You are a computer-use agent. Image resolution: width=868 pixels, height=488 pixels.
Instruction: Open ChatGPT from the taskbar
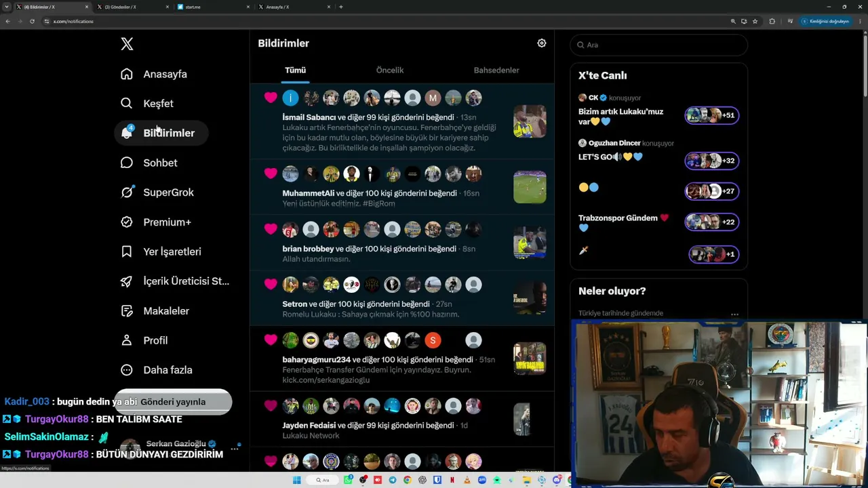pyautogui.click(x=422, y=480)
